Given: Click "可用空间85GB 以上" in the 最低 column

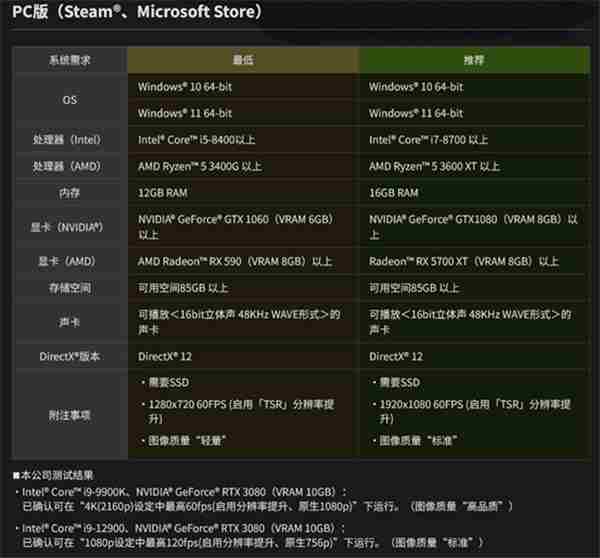Looking at the screenshot, I should pyautogui.click(x=183, y=288).
